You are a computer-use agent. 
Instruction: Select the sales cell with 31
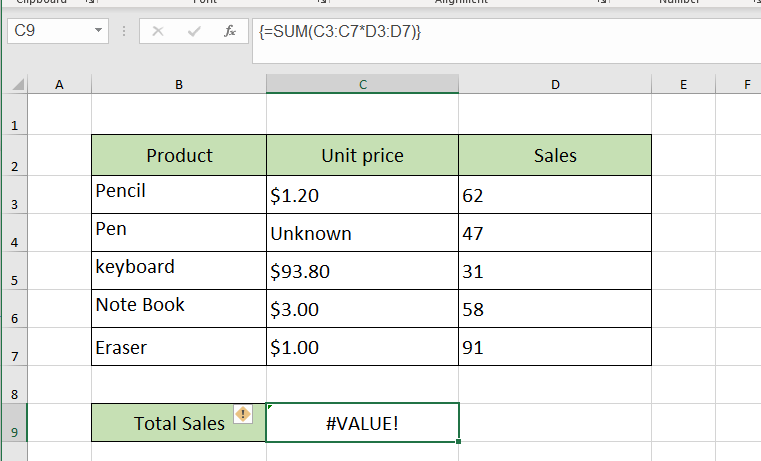555,271
